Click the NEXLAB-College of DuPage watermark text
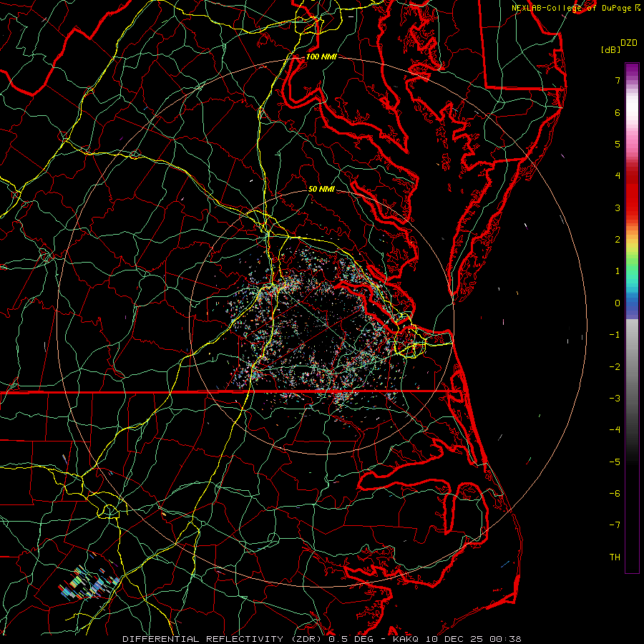The image size is (644, 644). (572, 8)
